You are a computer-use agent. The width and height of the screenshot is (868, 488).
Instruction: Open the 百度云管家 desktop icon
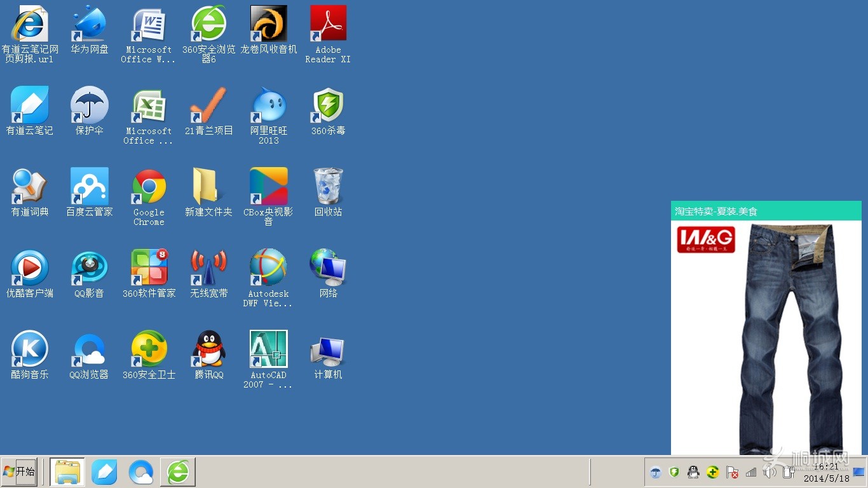pos(89,187)
